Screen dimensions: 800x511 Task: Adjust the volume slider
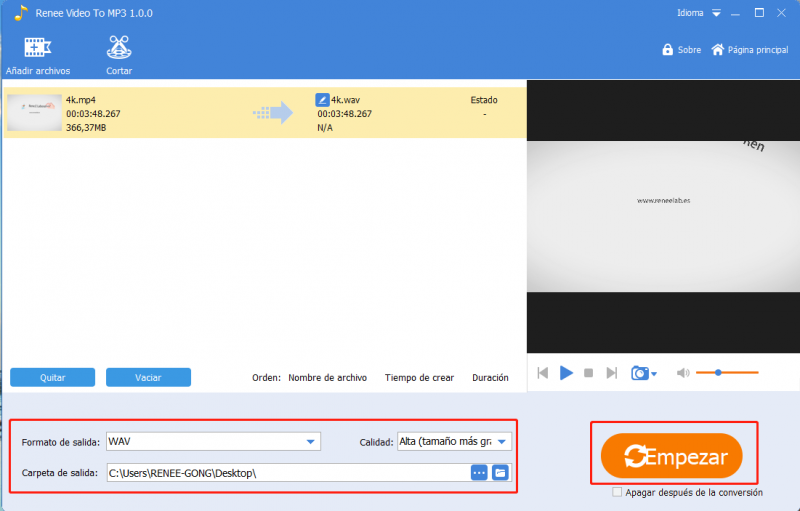point(727,373)
